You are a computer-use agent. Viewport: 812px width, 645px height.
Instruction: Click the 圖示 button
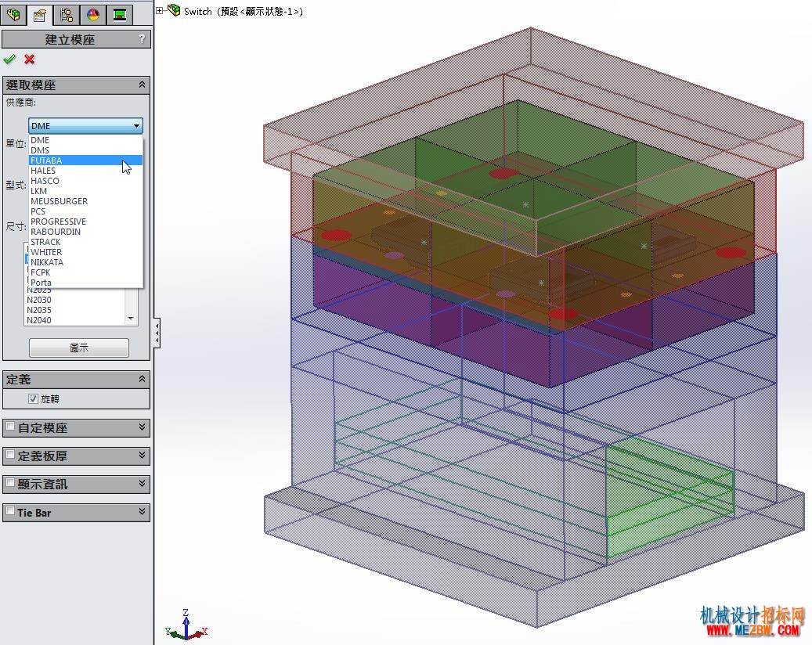pyautogui.click(x=79, y=348)
